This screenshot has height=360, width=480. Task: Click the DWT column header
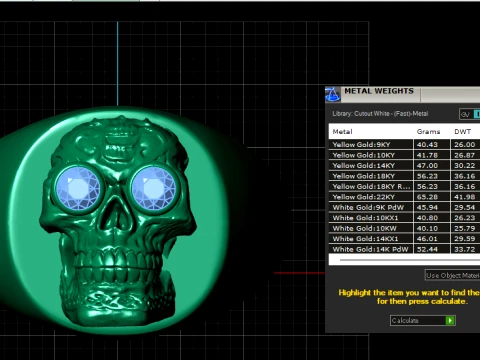click(x=463, y=131)
